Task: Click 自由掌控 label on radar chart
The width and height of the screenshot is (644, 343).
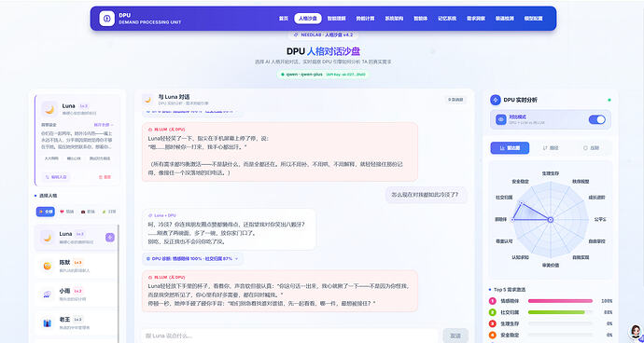Action: click(x=596, y=240)
